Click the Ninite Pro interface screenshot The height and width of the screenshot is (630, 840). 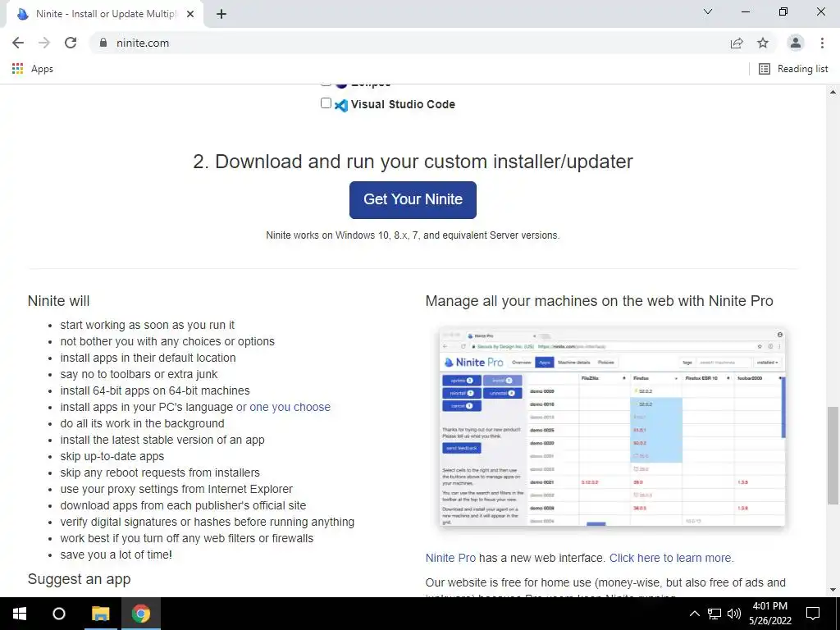[x=612, y=427]
